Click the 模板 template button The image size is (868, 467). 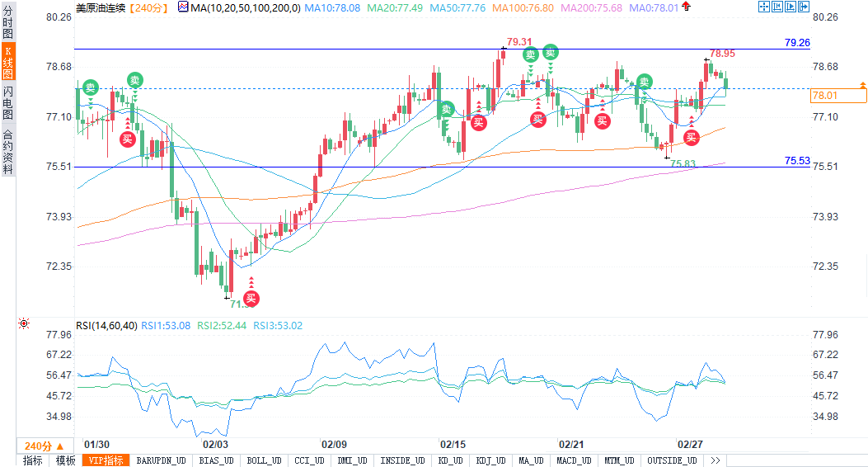tap(65, 460)
